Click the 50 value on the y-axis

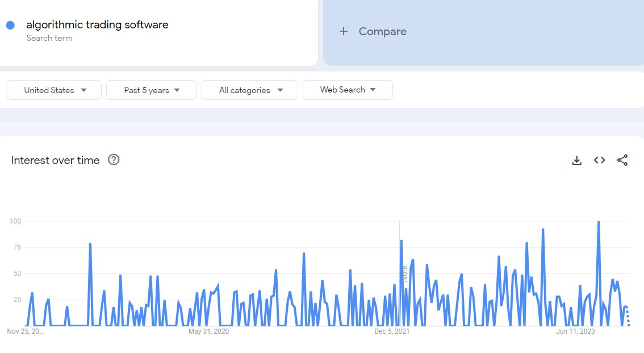coord(17,274)
